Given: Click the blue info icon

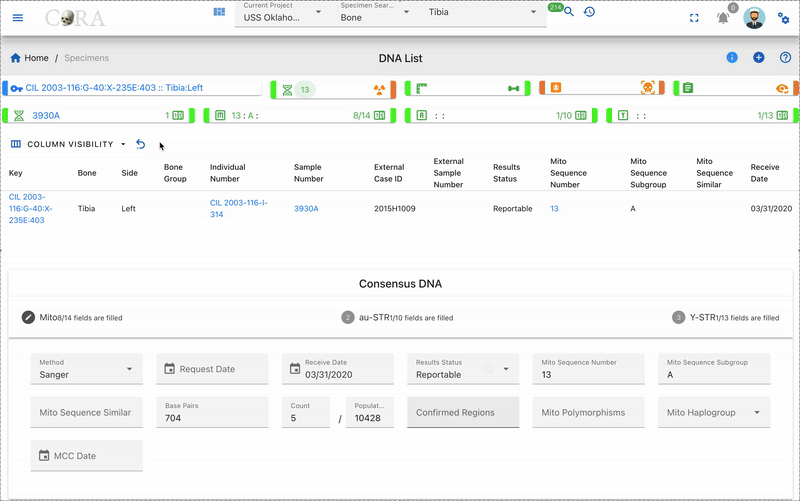Looking at the screenshot, I should pos(732,58).
